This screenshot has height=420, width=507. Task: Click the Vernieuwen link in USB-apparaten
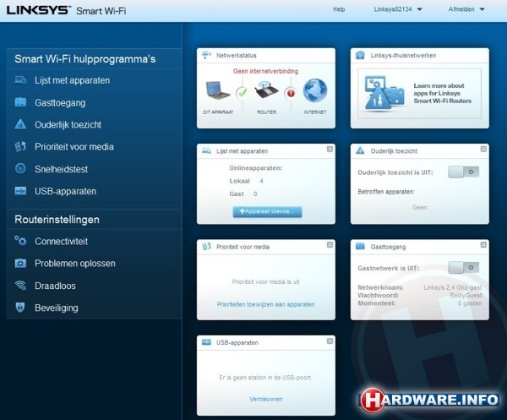pos(266,399)
